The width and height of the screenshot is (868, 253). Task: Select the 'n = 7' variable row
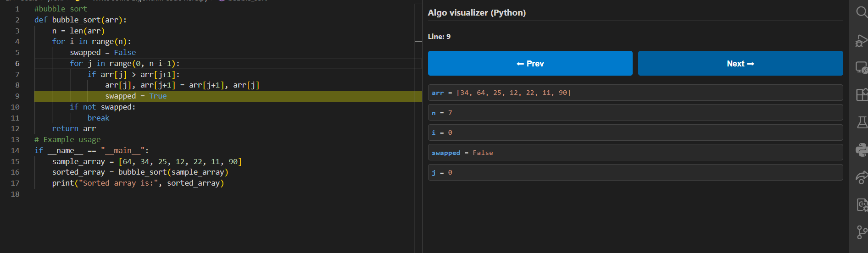click(x=635, y=112)
